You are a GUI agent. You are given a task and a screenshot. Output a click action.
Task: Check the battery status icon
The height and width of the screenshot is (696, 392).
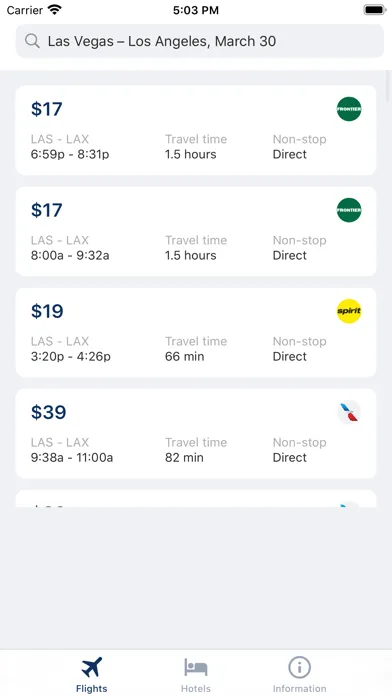pyautogui.click(x=374, y=10)
